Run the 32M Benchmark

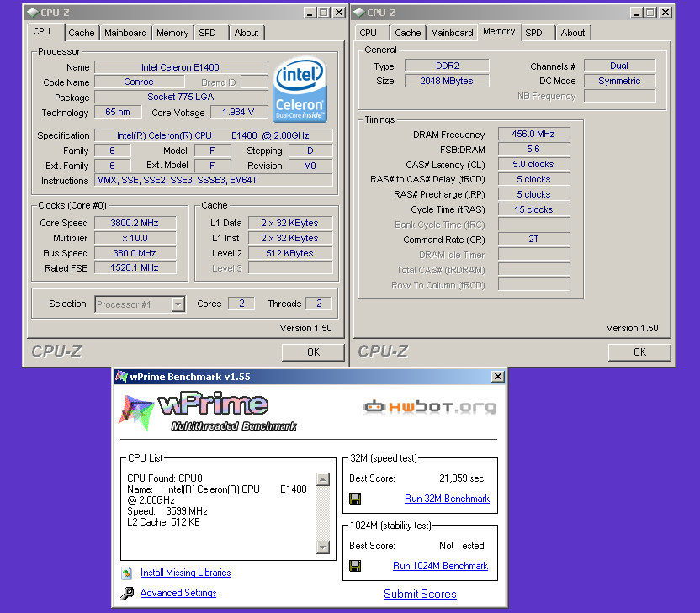click(x=447, y=499)
